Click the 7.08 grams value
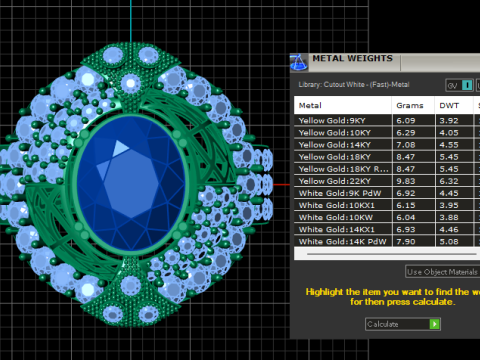The height and width of the screenshot is (360, 480). pos(406,145)
